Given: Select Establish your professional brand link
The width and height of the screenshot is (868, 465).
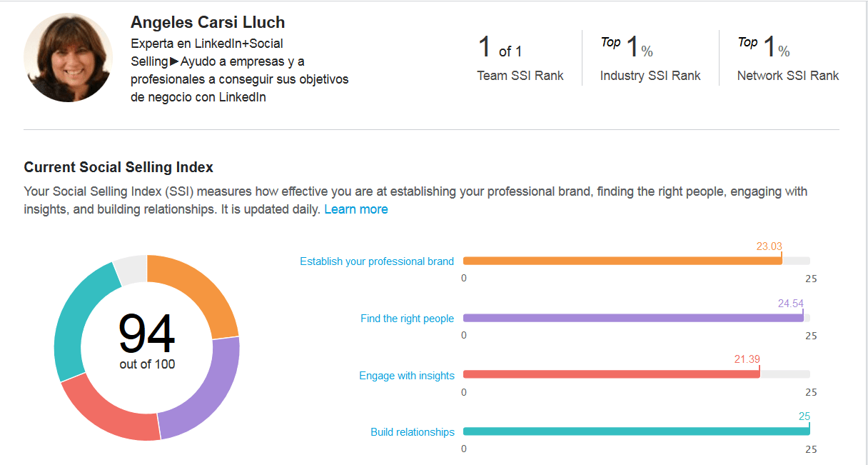Looking at the screenshot, I should point(377,261).
